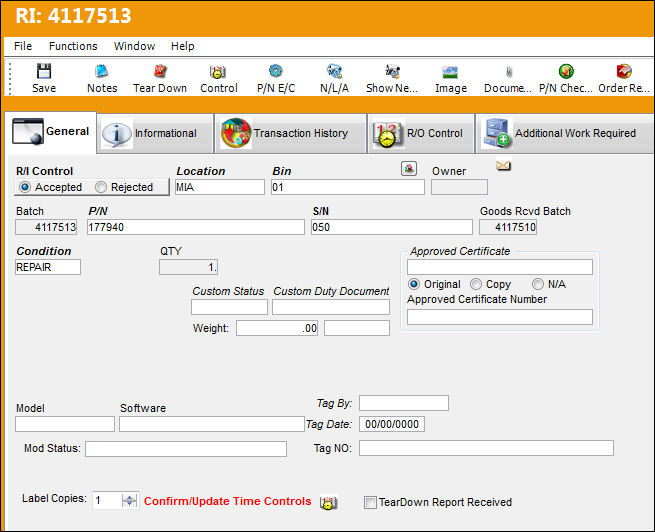Click the Software field

(212, 424)
